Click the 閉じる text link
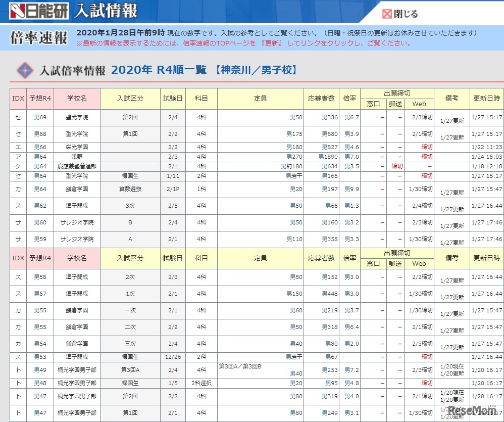The height and width of the screenshot is (422, 504). pos(406,14)
